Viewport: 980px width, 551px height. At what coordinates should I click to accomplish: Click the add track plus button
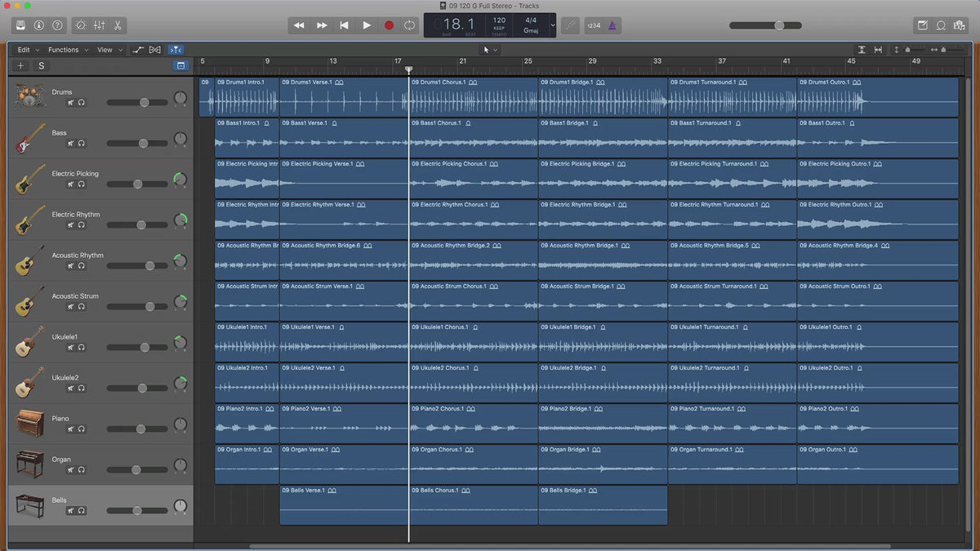21,65
